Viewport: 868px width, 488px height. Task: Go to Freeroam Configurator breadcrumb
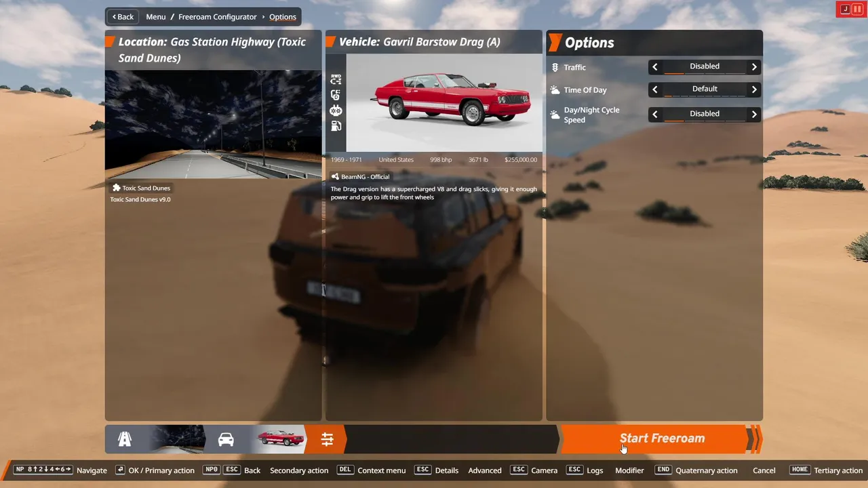217,17
